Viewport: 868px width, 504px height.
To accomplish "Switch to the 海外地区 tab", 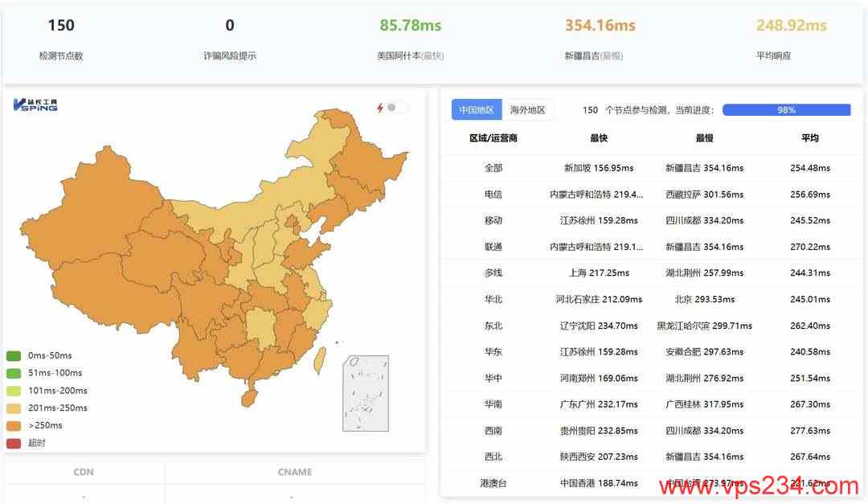I will (x=527, y=109).
